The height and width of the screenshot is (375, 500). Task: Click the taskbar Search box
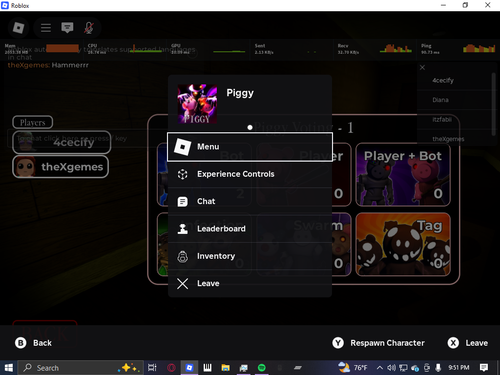click(80, 368)
